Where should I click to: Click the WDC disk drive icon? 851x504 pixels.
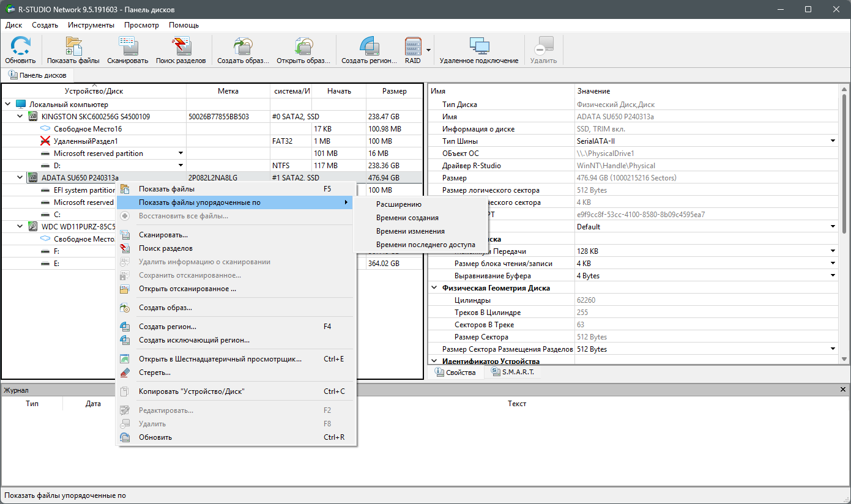coord(33,227)
